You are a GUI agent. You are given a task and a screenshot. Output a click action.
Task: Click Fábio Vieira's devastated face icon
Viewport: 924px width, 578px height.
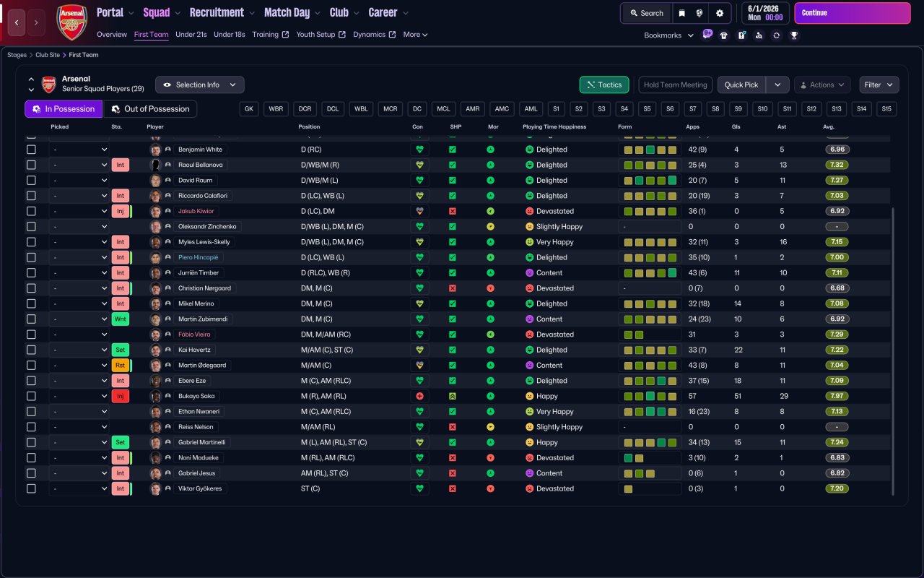[529, 335]
